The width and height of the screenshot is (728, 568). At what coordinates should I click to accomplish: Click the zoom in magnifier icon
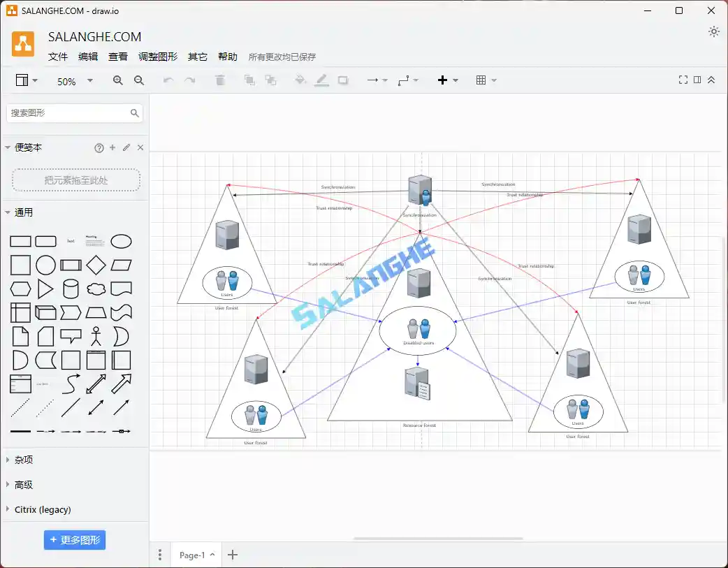click(117, 80)
